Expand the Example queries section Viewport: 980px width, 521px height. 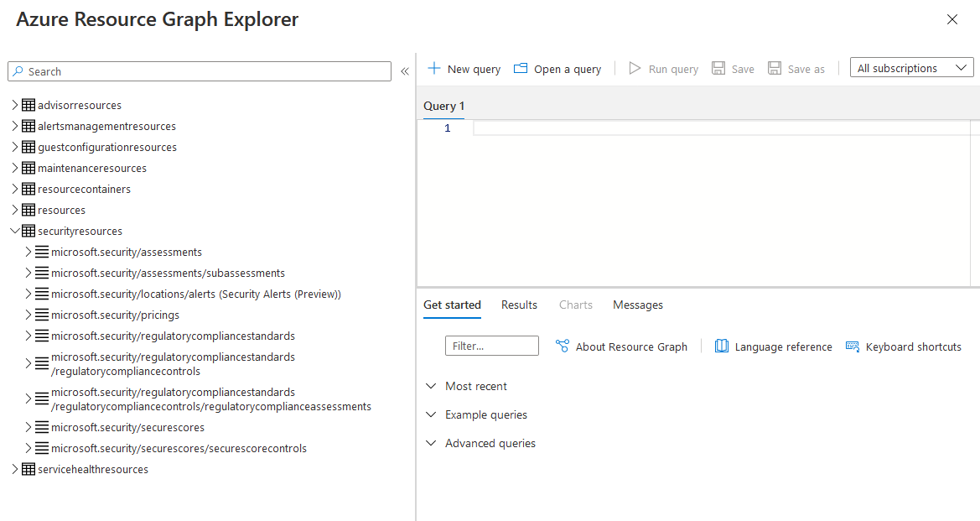click(431, 414)
